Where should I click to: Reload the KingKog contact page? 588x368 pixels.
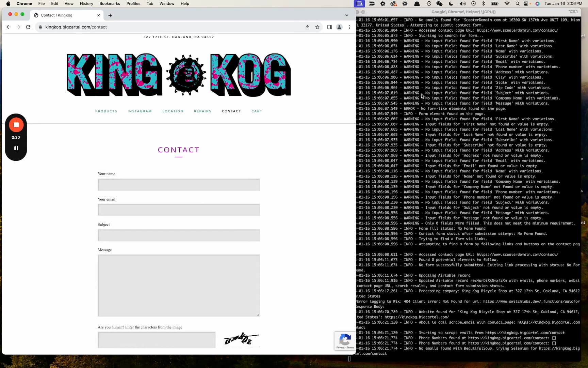[28, 27]
